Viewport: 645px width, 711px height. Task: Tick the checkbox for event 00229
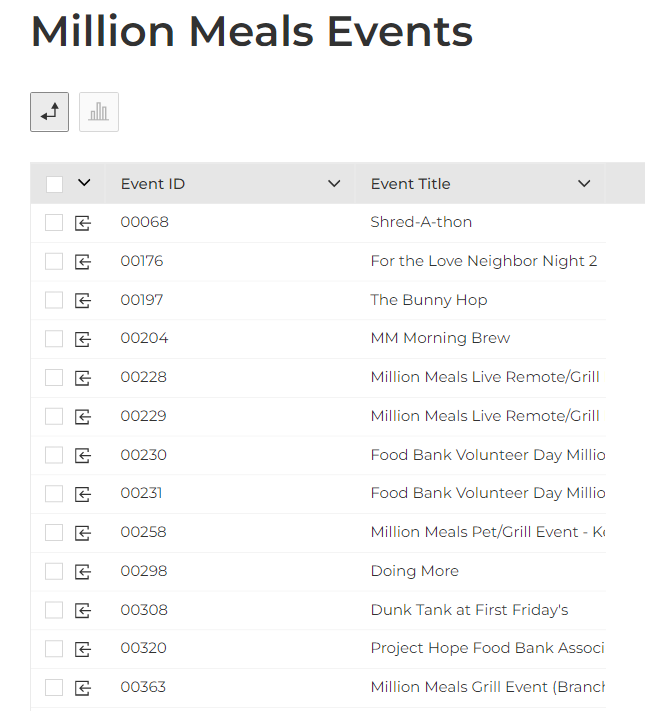tap(54, 416)
